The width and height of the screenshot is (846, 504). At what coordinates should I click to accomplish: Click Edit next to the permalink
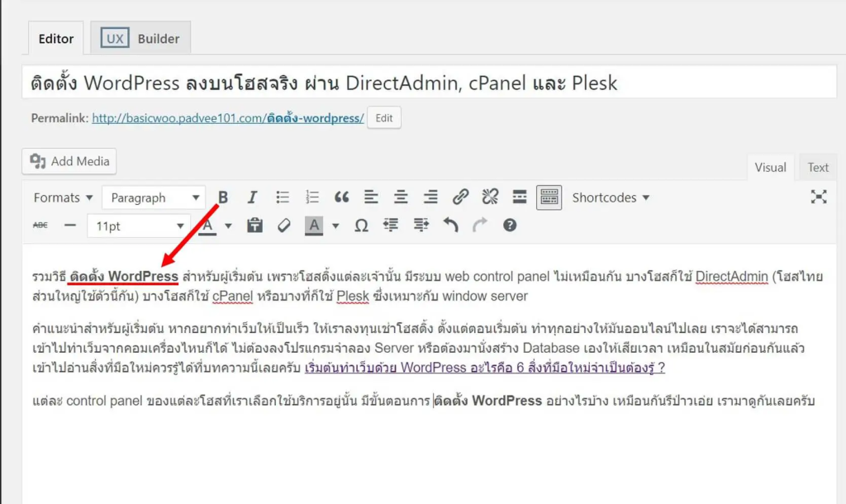coord(384,118)
